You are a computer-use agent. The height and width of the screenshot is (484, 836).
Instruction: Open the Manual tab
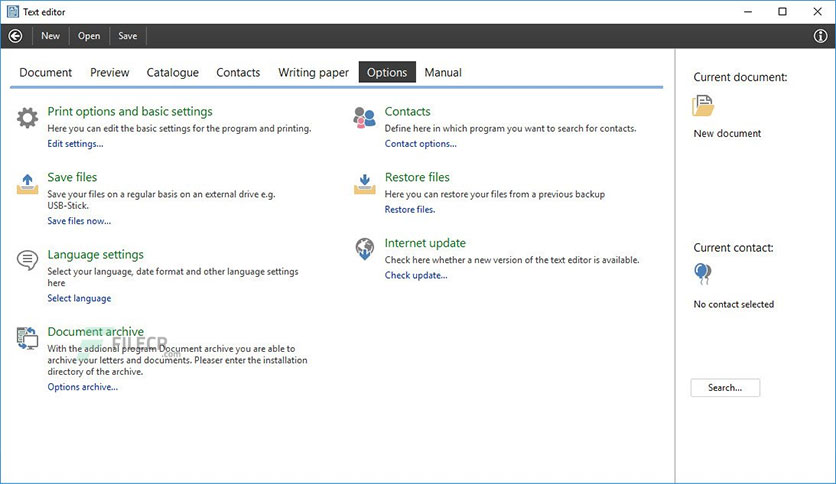tap(443, 72)
